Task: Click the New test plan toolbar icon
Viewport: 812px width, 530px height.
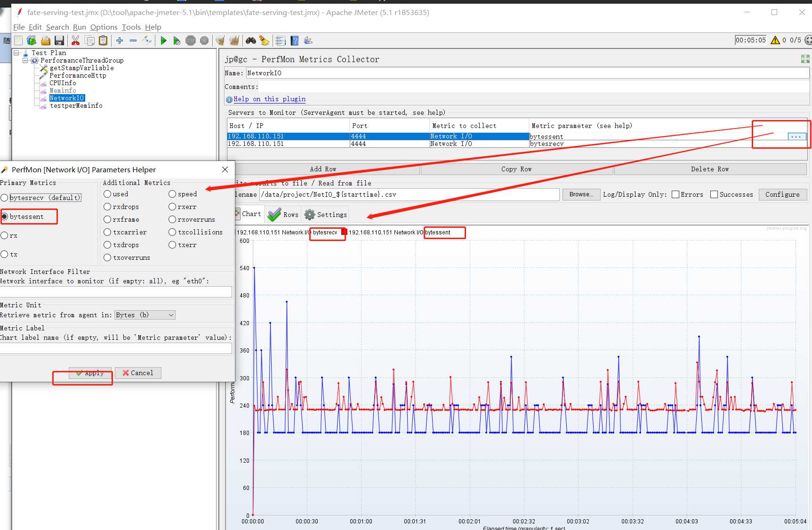Action: point(18,40)
